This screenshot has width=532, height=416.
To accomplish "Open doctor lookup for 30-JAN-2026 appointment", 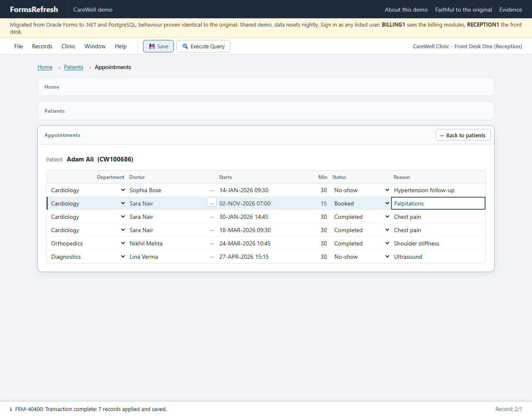I will 212,217.
